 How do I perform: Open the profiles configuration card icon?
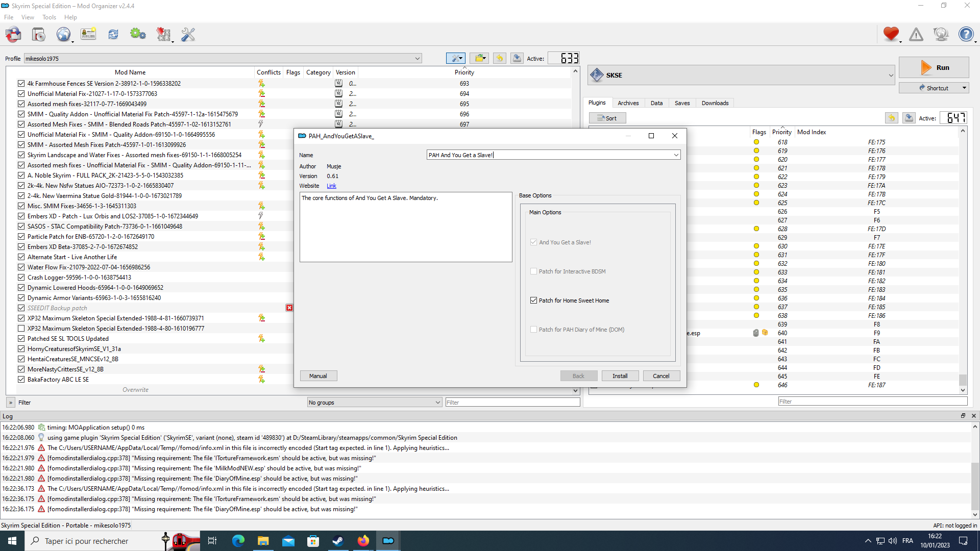(x=88, y=34)
